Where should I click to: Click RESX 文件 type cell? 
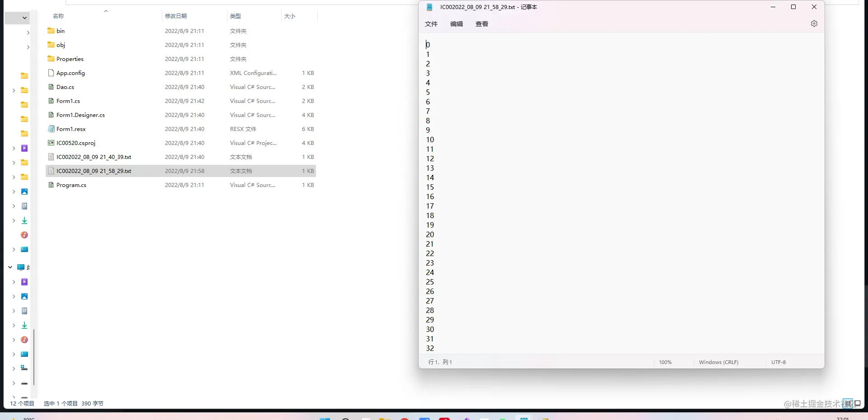pos(243,129)
